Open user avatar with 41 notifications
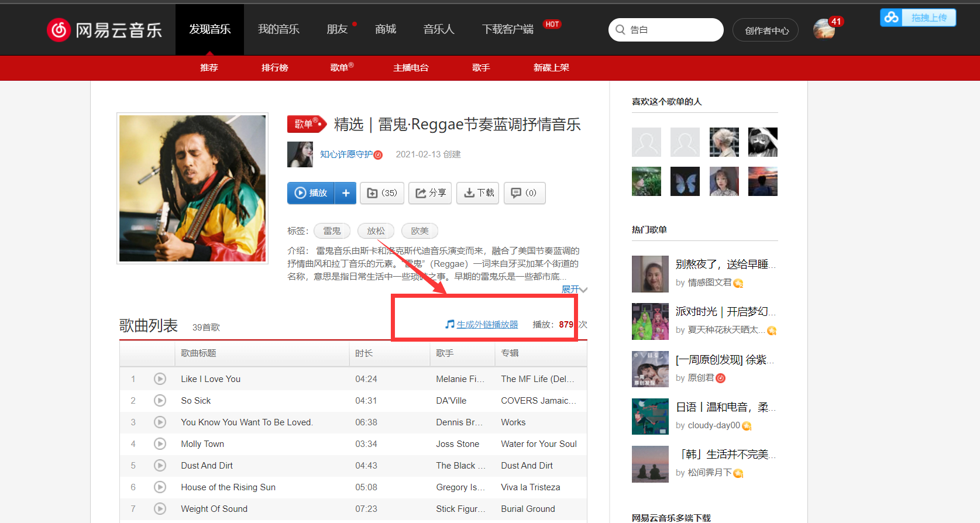 824,29
